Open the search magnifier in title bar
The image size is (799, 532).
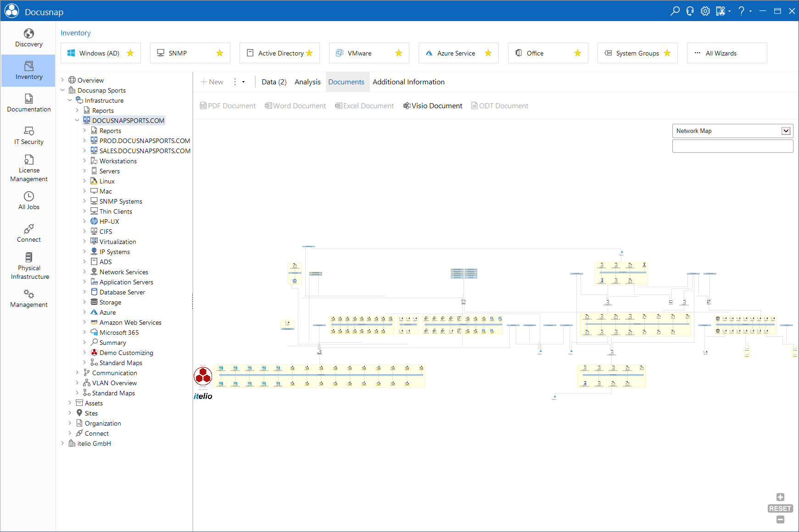click(x=675, y=11)
